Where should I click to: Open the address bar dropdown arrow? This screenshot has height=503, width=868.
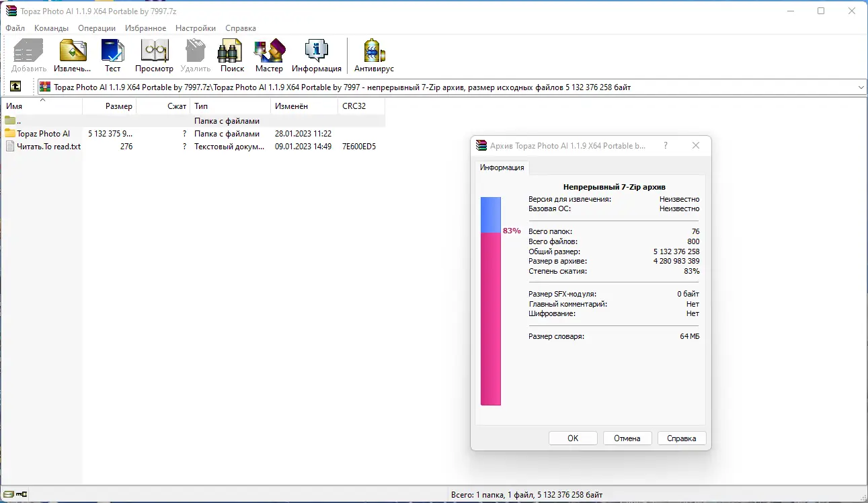[x=861, y=86]
